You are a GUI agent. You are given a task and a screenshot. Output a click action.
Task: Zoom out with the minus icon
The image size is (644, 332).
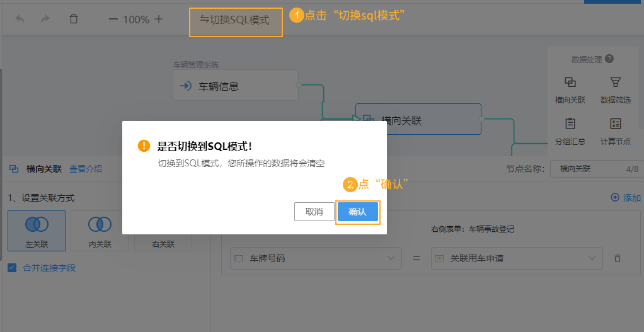pyautogui.click(x=113, y=19)
